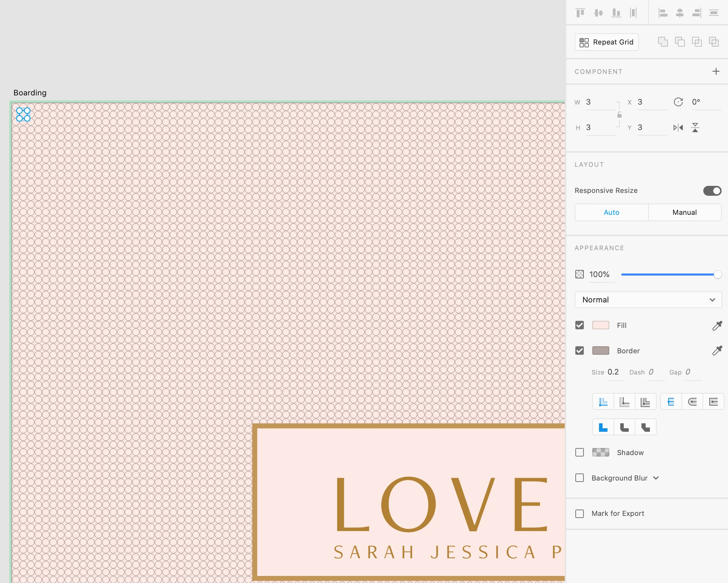The image size is (728, 583).
Task: Check Mark for Export
Action: pos(580,513)
